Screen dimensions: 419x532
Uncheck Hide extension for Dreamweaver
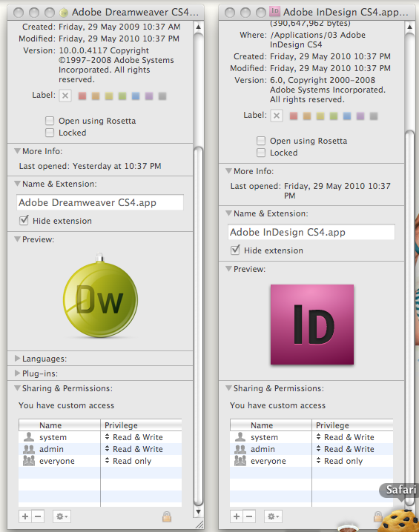(x=24, y=221)
